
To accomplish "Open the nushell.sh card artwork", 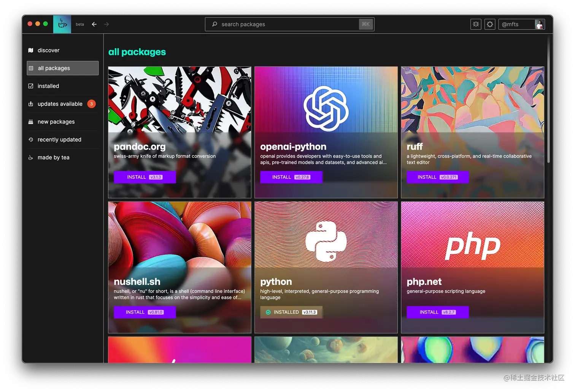I will pos(179,235).
